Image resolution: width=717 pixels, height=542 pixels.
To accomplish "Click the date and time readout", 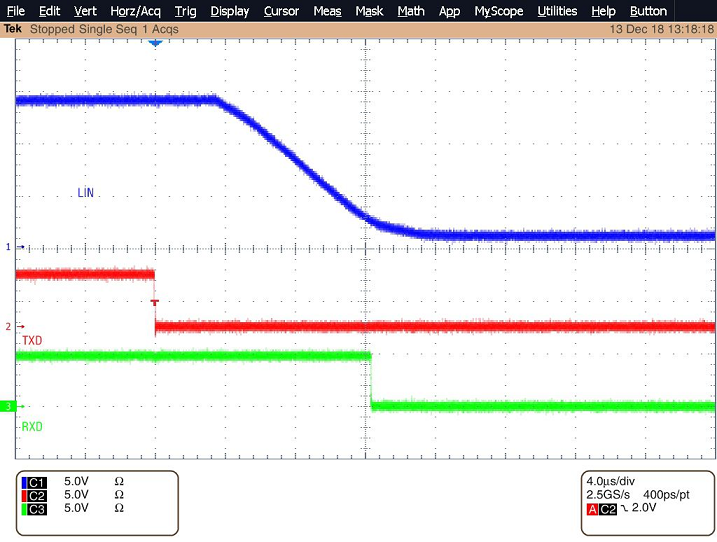I will [661, 29].
